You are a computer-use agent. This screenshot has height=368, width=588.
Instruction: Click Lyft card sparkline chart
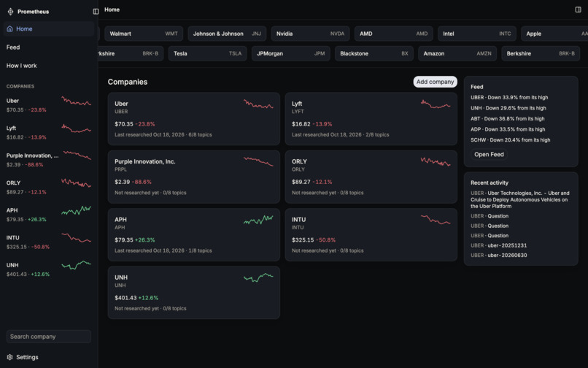(x=436, y=104)
